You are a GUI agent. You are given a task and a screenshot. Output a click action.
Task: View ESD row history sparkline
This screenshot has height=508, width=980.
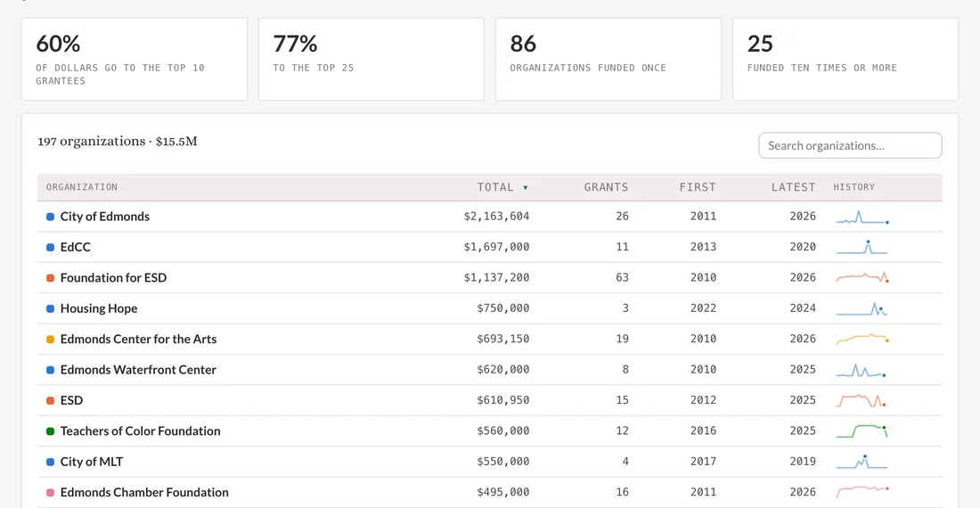(x=862, y=400)
